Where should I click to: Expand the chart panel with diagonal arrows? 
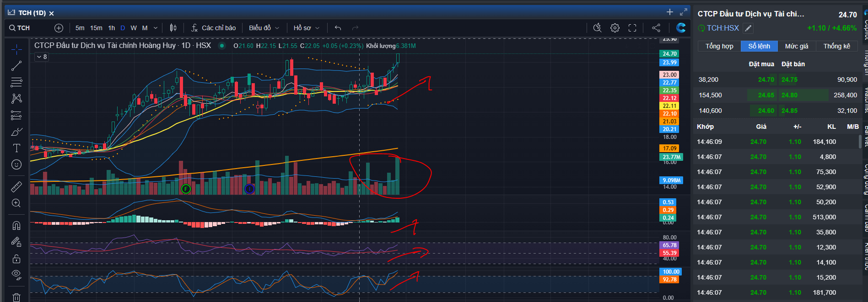click(684, 12)
